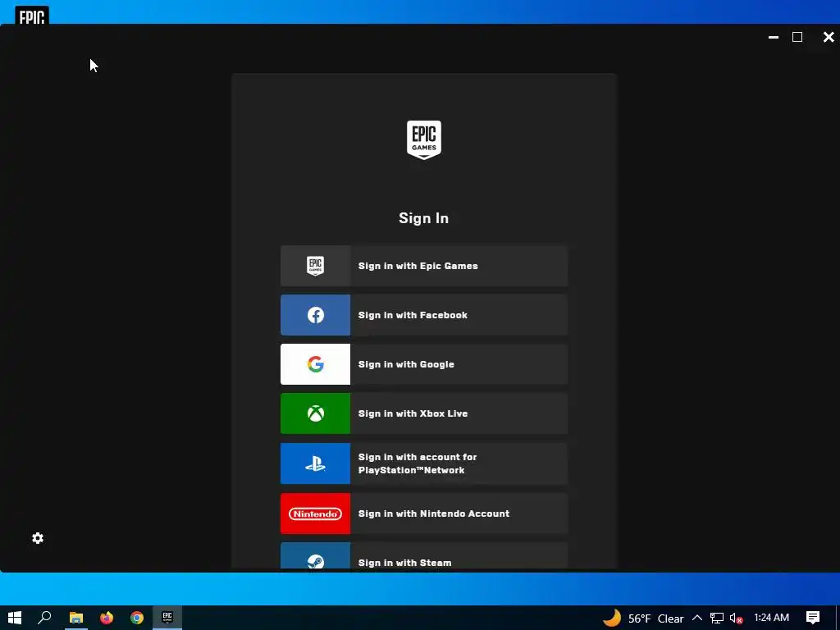Click the Sign In heading text
Image resolution: width=840 pixels, height=630 pixels.
pyautogui.click(x=424, y=218)
